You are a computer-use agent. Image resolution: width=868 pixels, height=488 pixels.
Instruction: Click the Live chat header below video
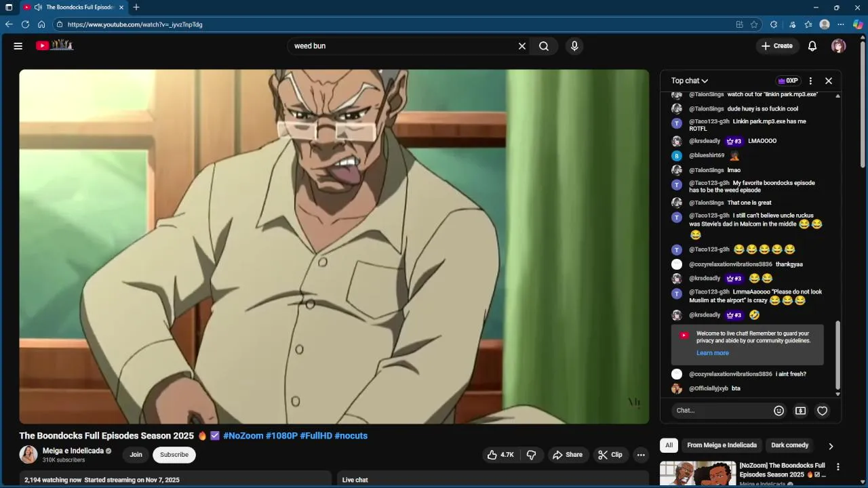(x=355, y=480)
